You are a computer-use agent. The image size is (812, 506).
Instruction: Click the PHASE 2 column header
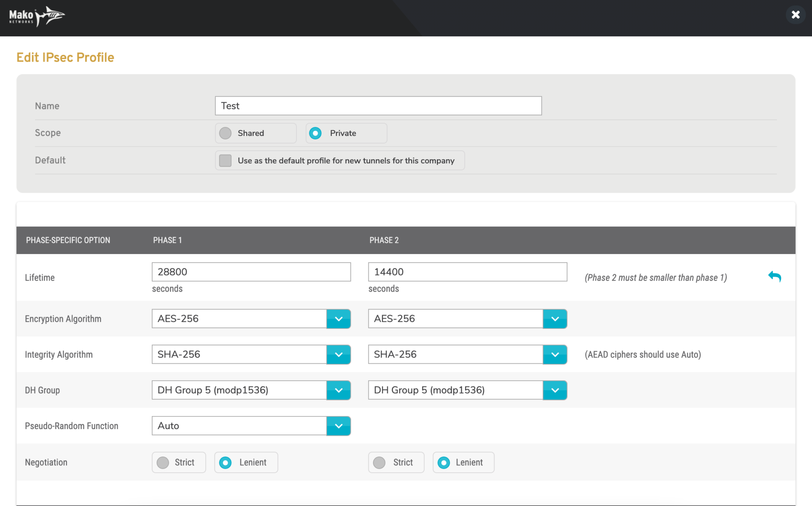point(384,240)
